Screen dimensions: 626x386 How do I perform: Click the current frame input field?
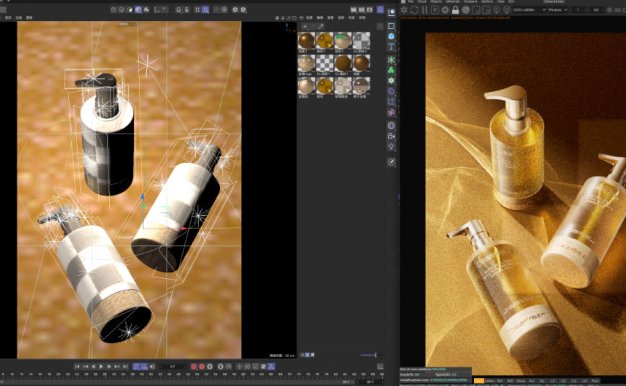pos(172,366)
